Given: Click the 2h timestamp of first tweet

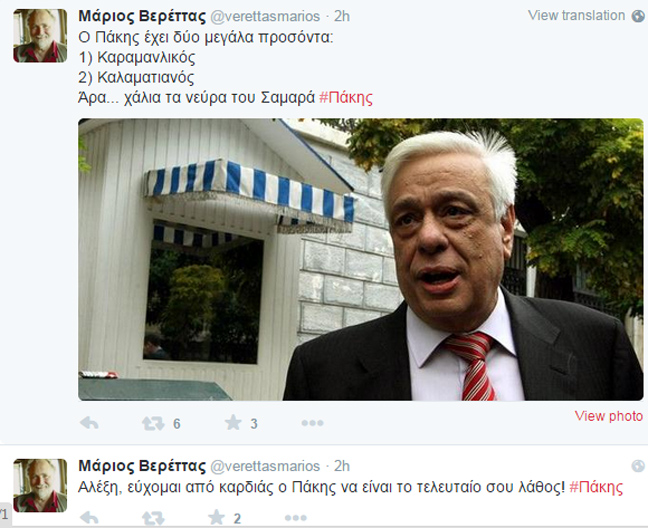Looking at the screenshot, I should (x=342, y=17).
